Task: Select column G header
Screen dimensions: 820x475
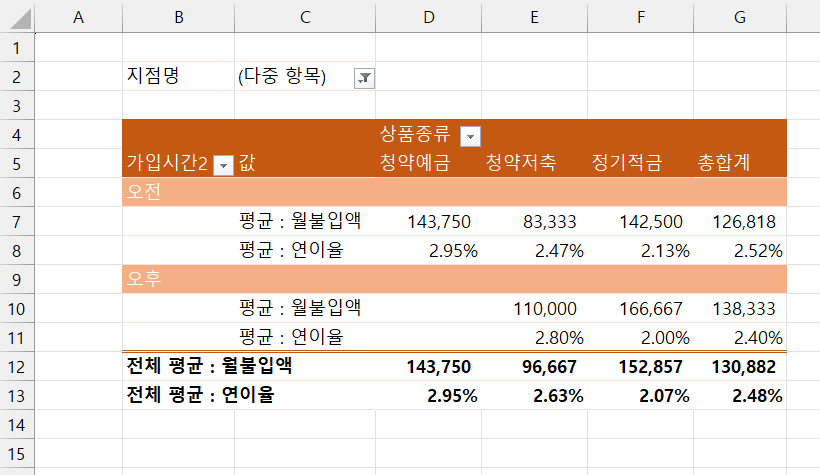Action: pos(739,17)
